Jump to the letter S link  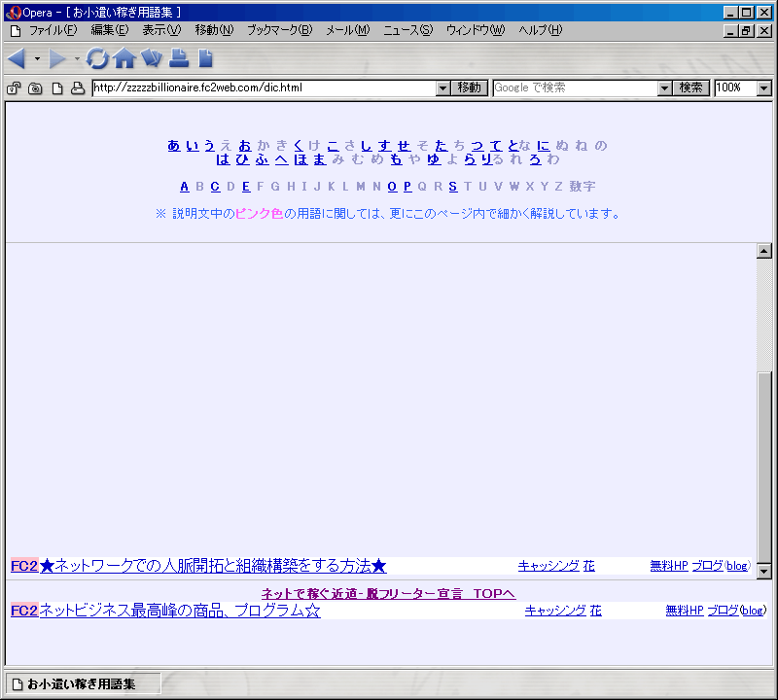click(453, 187)
